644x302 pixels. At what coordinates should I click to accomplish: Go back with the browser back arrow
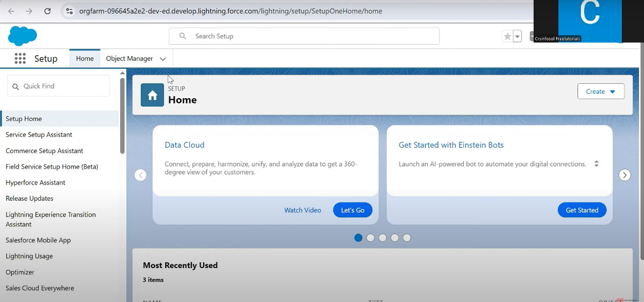pos(11,11)
